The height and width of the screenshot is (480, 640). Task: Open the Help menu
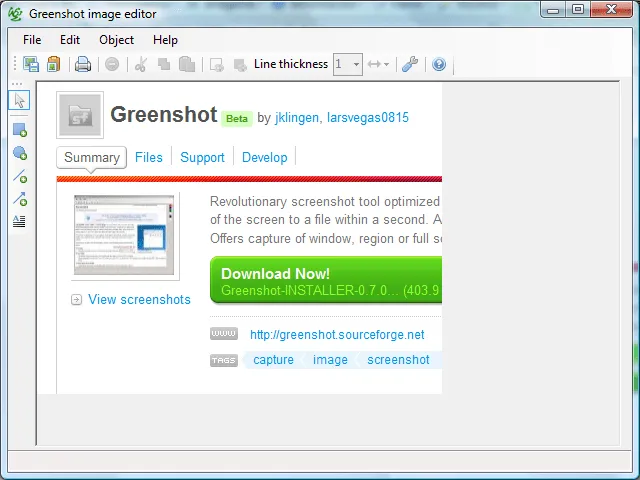click(165, 40)
